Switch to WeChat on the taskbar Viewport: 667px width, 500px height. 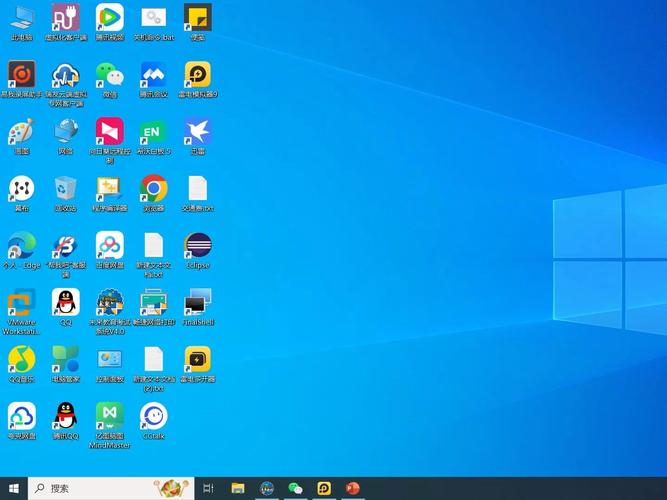tap(296, 489)
